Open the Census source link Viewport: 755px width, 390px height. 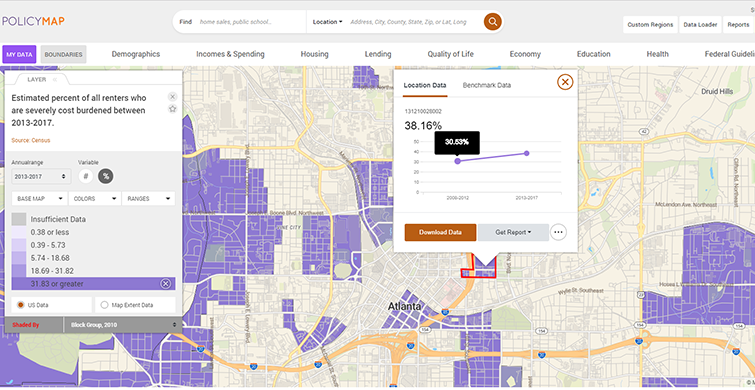(x=41, y=141)
